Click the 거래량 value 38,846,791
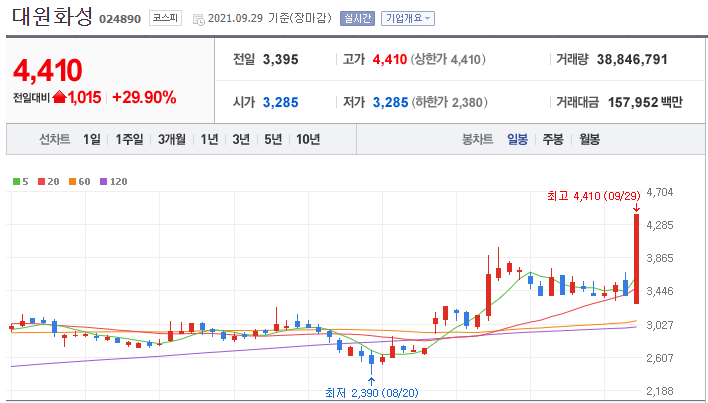Screen dimensions: 708x403 (632, 60)
